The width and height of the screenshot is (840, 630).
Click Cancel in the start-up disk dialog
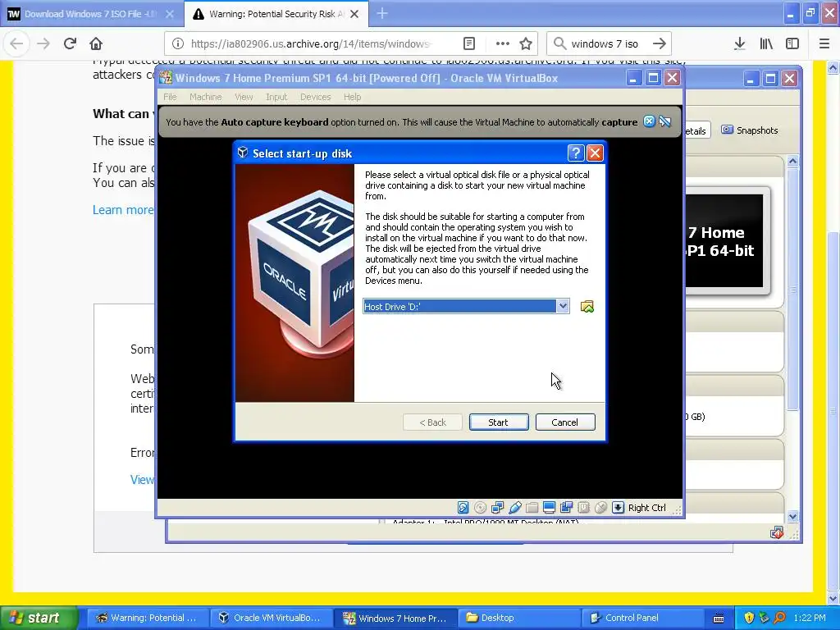point(565,422)
